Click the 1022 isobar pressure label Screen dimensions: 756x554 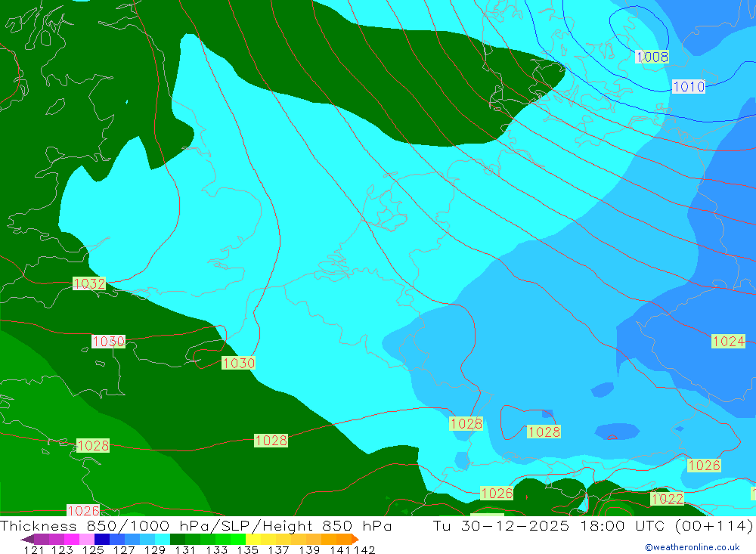668,499
